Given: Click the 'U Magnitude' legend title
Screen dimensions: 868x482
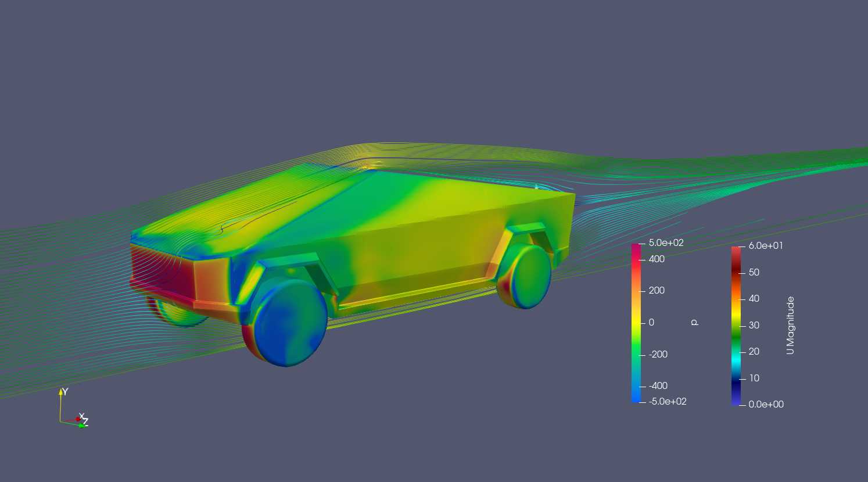Looking at the screenshot, I should tap(790, 325).
